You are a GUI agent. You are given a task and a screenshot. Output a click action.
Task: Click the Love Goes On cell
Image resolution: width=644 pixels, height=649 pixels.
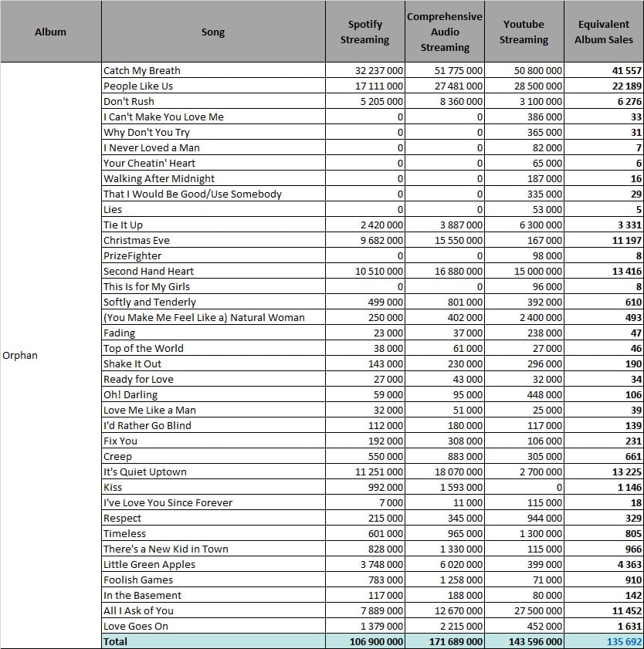pyautogui.click(x=213, y=627)
